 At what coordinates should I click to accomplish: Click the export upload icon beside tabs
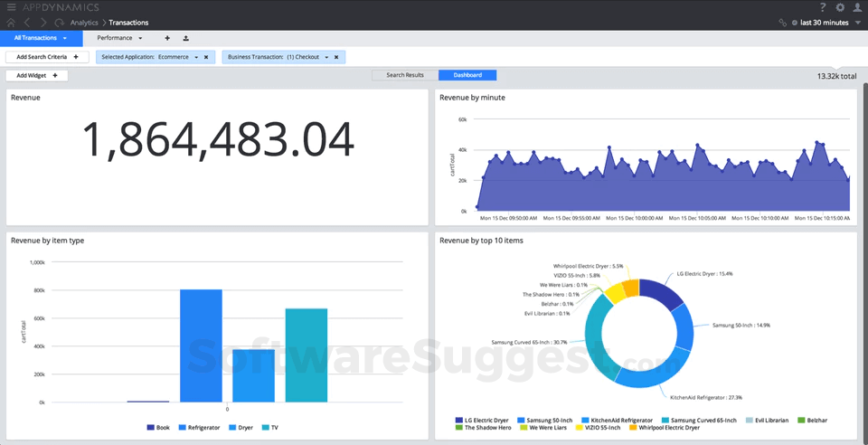pyautogui.click(x=185, y=38)
